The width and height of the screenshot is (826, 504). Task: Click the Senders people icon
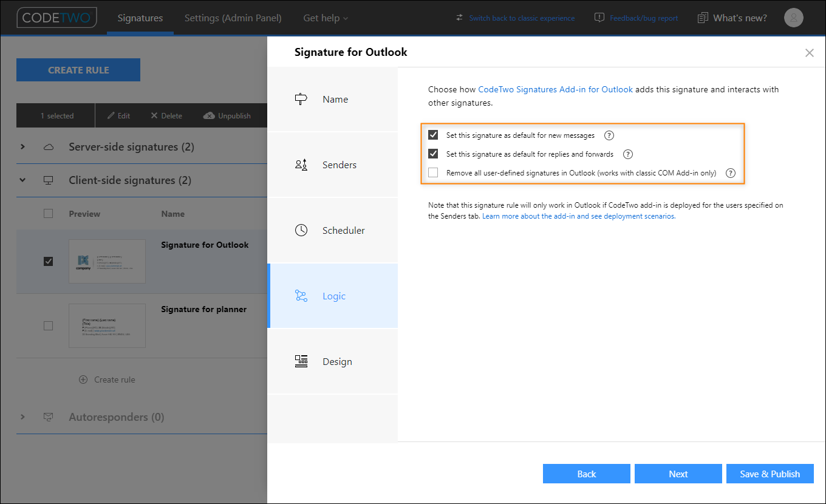(x=301, y=165)
